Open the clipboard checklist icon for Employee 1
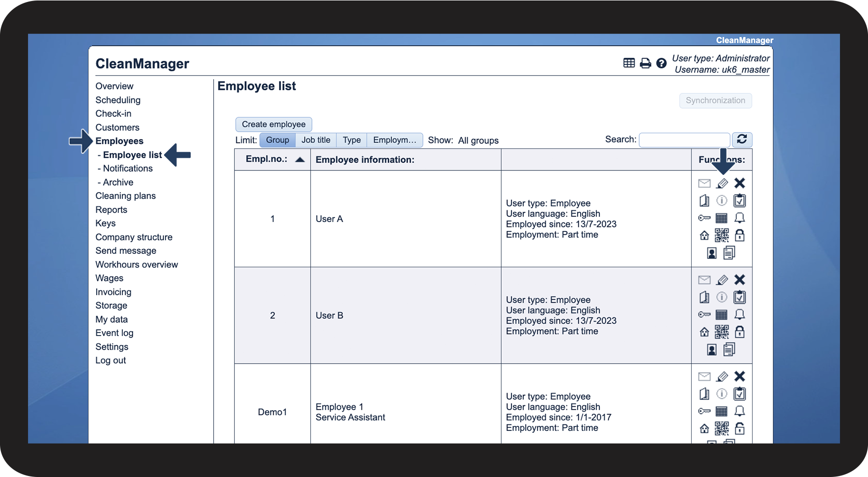868x477 pixels. click(739, 394)
